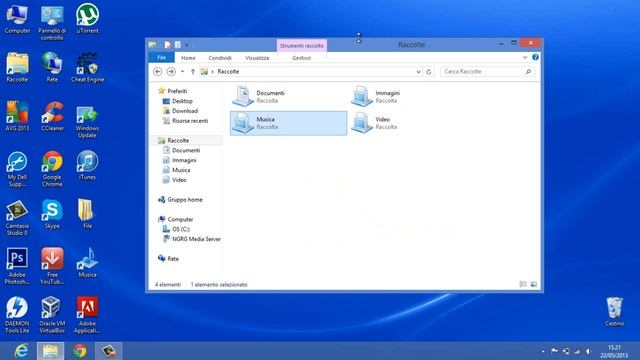
Task: Select the Video library item
Action: coord(407,123)
